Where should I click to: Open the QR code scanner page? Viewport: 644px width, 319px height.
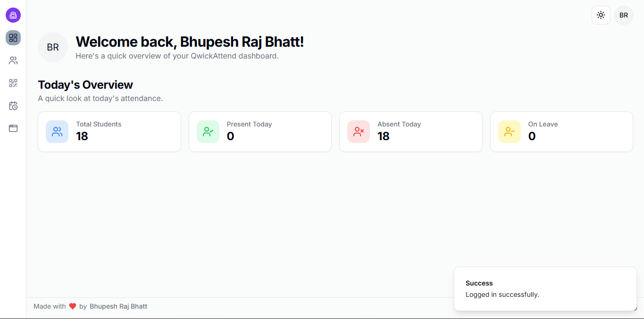tap(13, 83)
